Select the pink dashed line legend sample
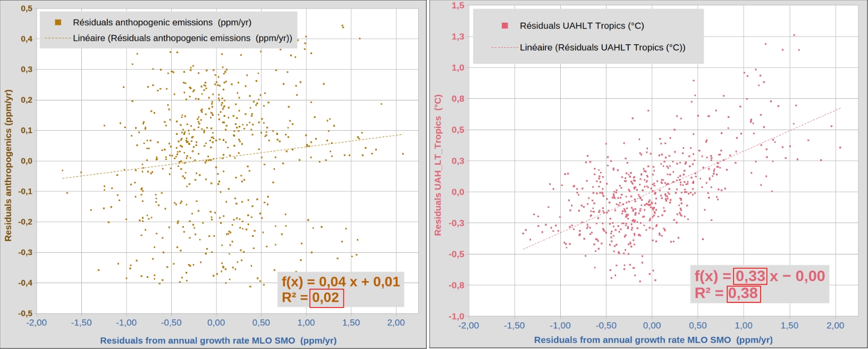The image size is (868, 349). [x=504, y=47]
